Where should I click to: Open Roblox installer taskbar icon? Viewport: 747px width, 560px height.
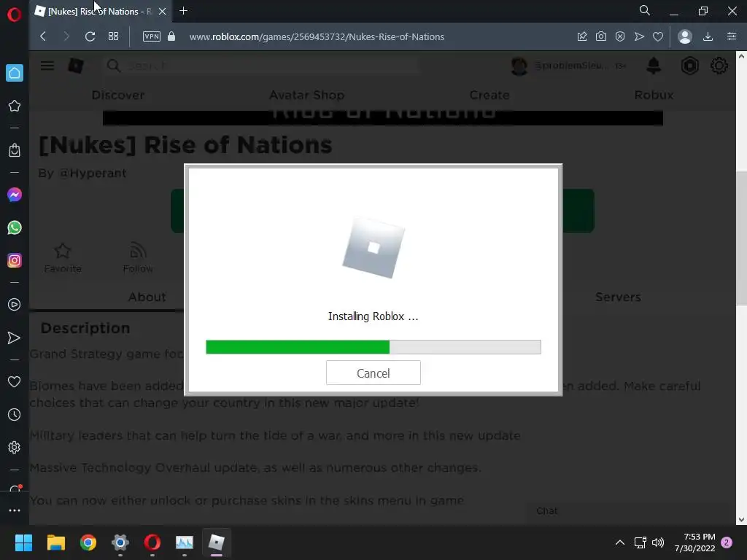pyautogui.click(x=217, y=542)
